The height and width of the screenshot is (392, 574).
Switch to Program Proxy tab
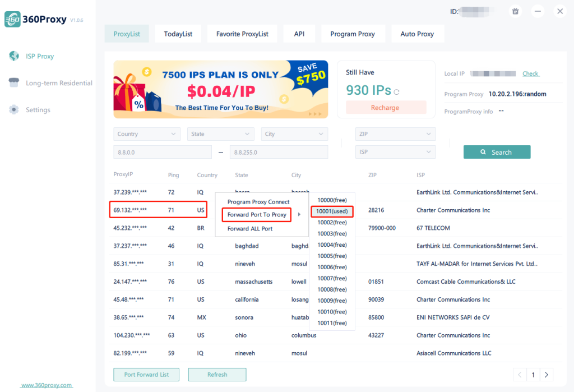353,34
